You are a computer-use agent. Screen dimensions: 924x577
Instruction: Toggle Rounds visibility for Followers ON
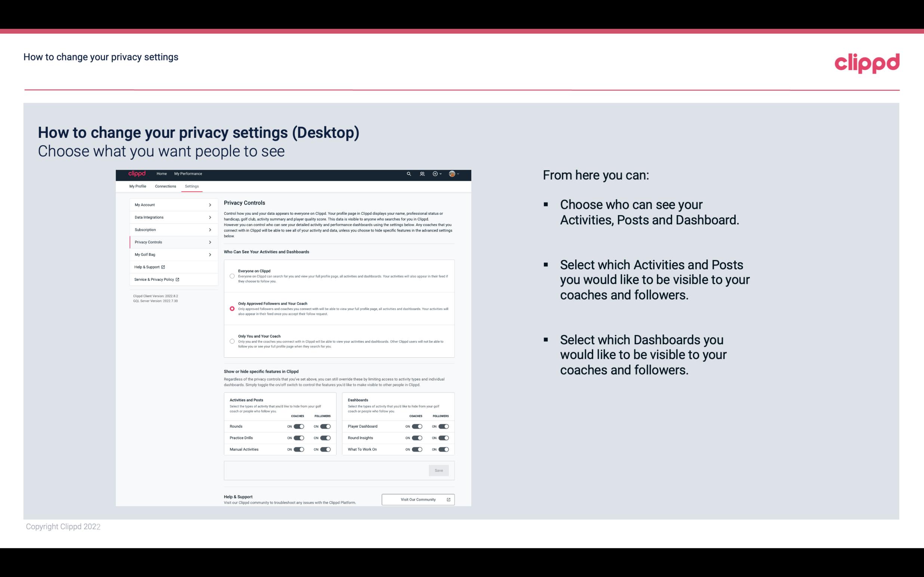click(x=325, y=426)
